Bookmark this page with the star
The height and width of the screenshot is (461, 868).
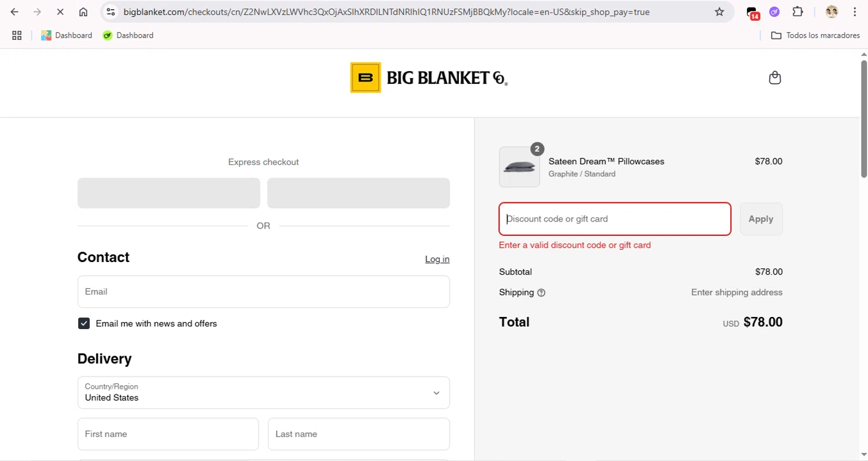click(x=719, y=12)
